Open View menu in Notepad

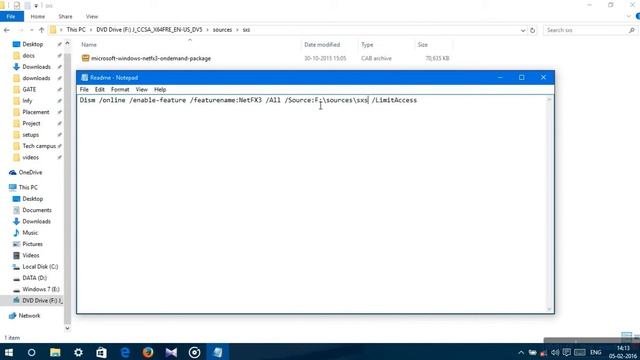click(142, 89)
